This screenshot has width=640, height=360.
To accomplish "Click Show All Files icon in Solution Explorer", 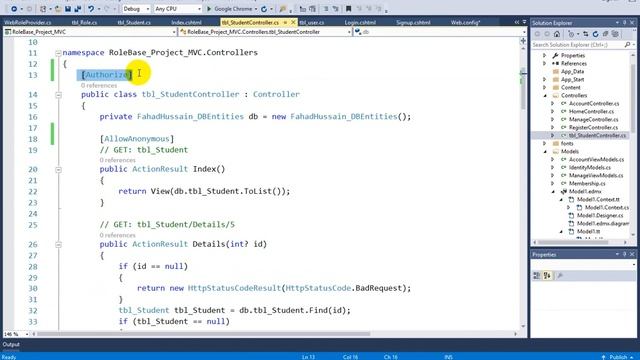I will pos(615,34).
